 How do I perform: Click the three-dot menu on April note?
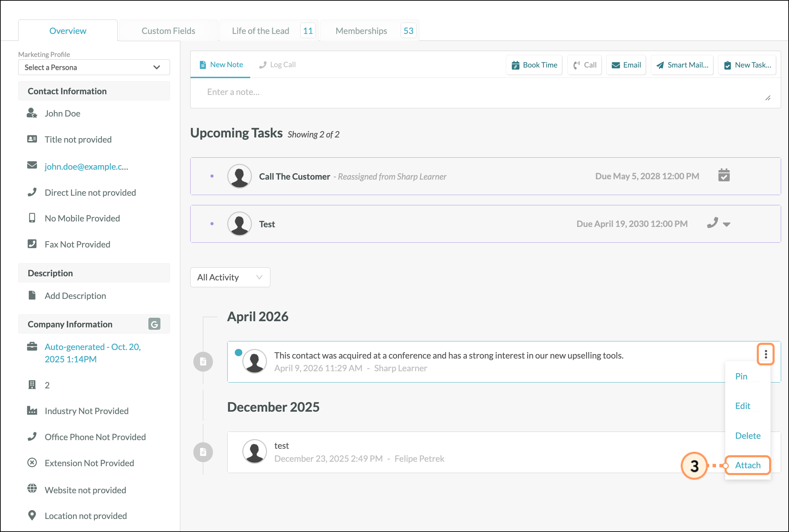(x=765, y=354)
